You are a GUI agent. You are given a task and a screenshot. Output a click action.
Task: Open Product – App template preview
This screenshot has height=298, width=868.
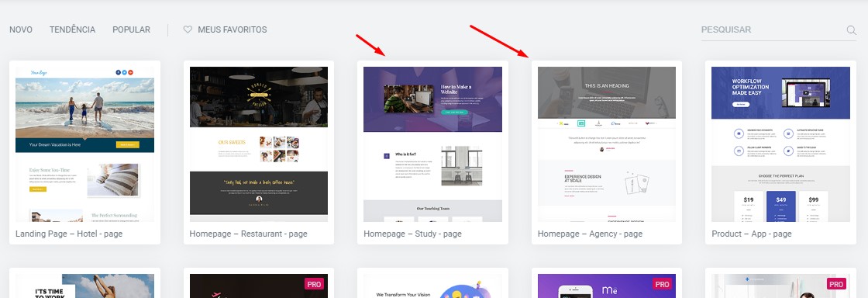780,144
